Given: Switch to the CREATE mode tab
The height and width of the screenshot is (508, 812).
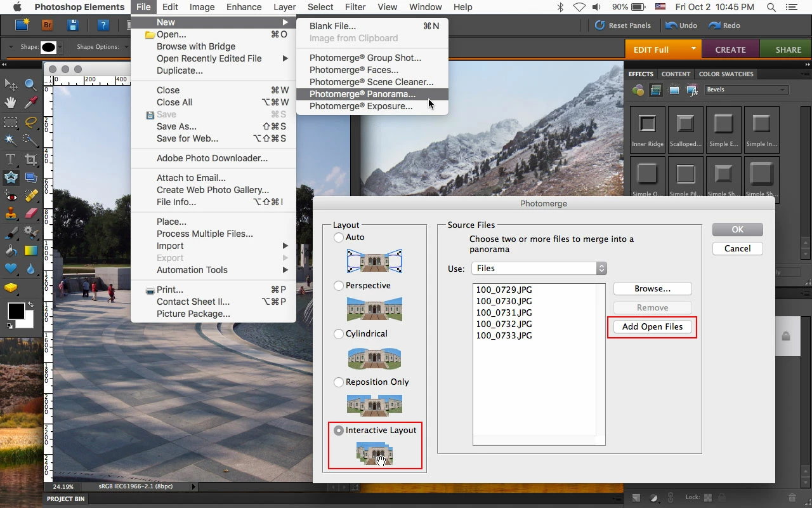Looking at the screenshot, I should (730, 50).
